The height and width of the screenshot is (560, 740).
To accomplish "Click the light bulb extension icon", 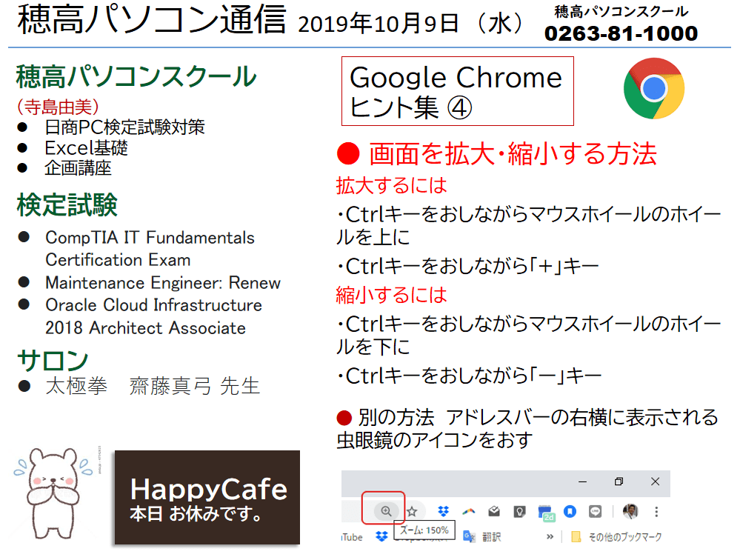I will point(520,511).
